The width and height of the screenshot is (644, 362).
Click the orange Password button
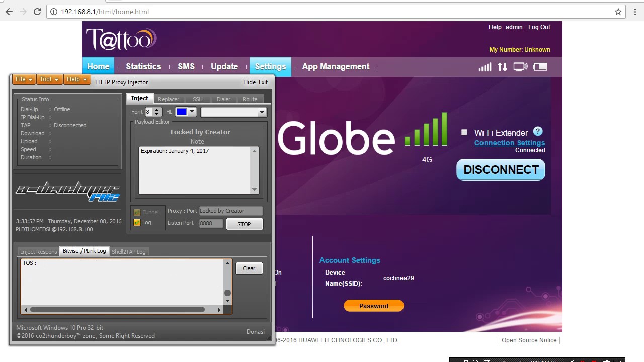pyautogui.click(x=374, y=306)
